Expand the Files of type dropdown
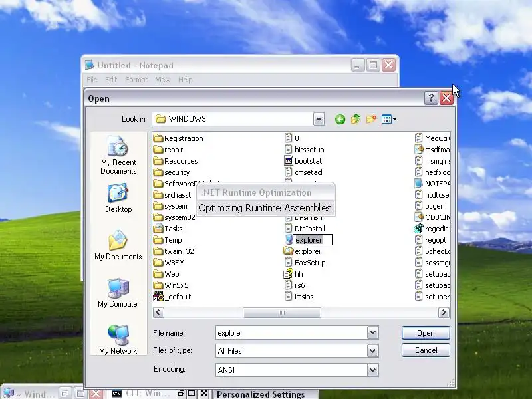 [372, 351]
